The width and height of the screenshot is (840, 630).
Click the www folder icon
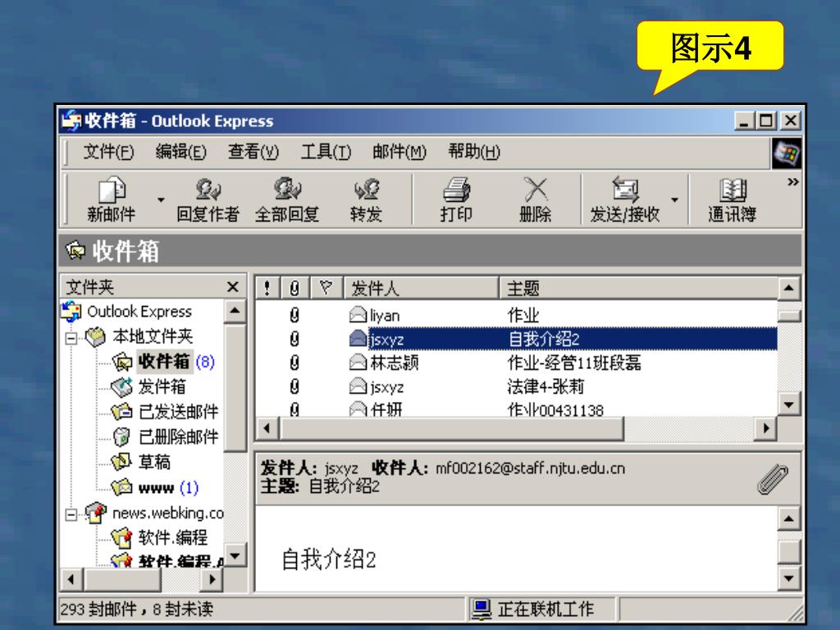(121, 487)
